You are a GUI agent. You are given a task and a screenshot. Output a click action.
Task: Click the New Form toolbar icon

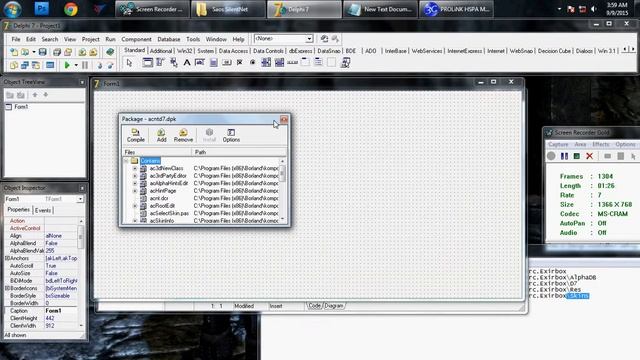tap(50, 65)
